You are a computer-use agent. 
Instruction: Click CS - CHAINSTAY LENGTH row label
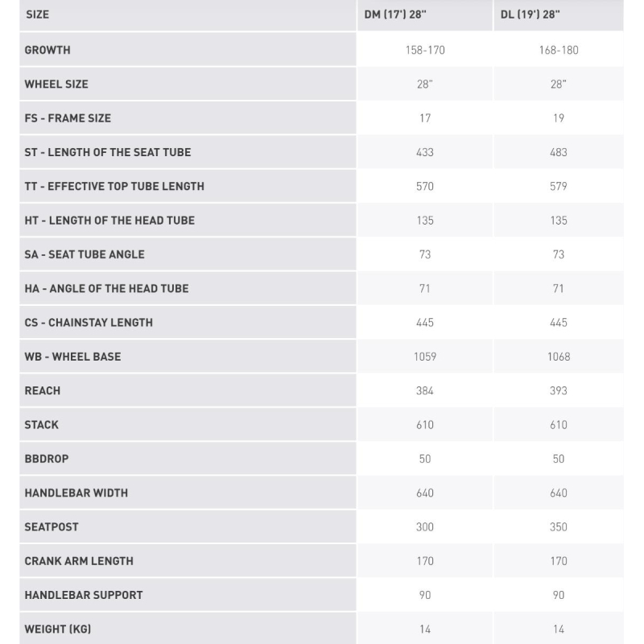89,323
